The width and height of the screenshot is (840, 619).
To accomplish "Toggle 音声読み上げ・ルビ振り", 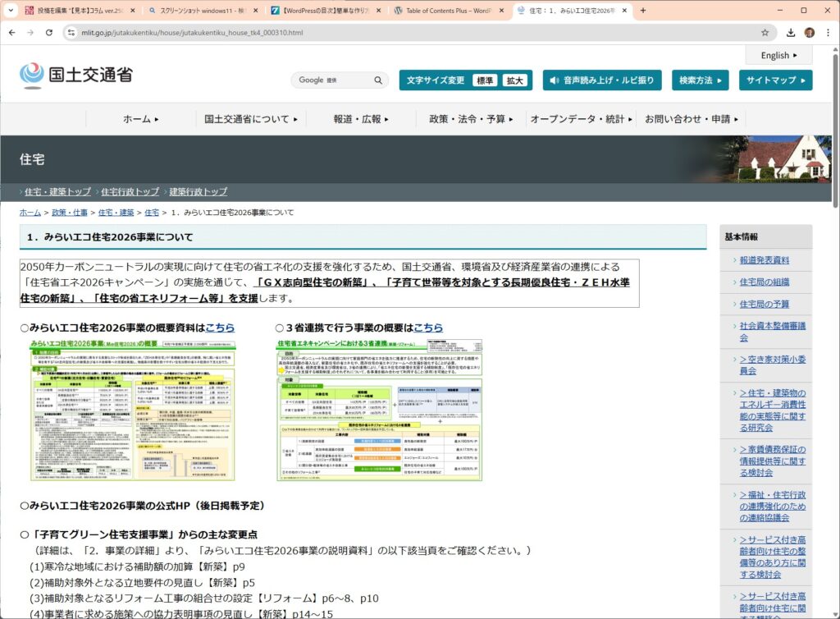I will click(x=603, y=80).
